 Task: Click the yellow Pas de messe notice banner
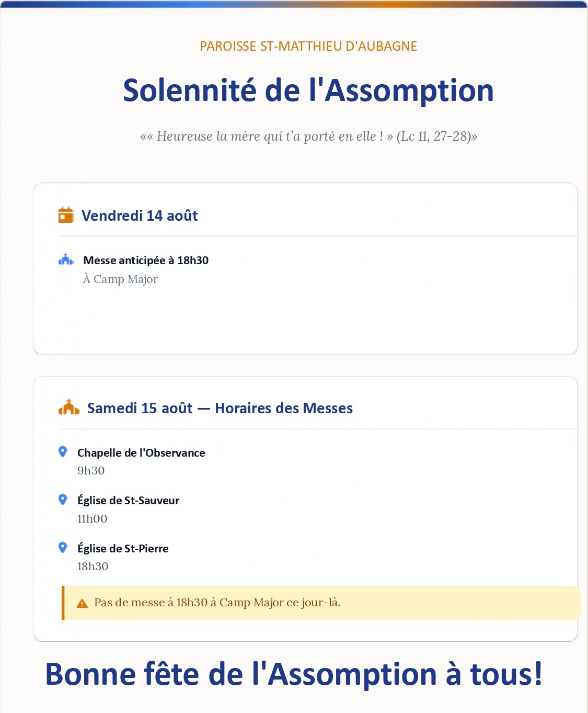[321, 603]
